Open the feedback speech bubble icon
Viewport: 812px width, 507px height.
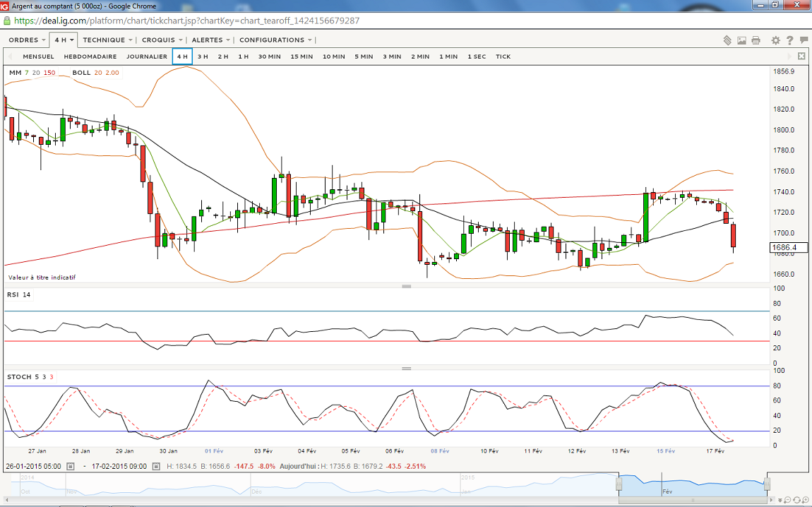click(804, 40)
